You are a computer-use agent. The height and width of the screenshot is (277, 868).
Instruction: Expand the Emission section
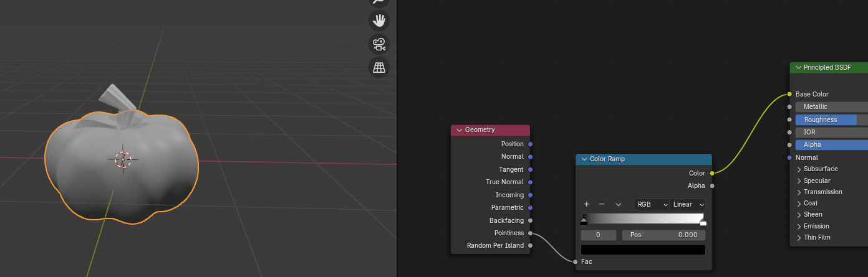coord(799,226)
